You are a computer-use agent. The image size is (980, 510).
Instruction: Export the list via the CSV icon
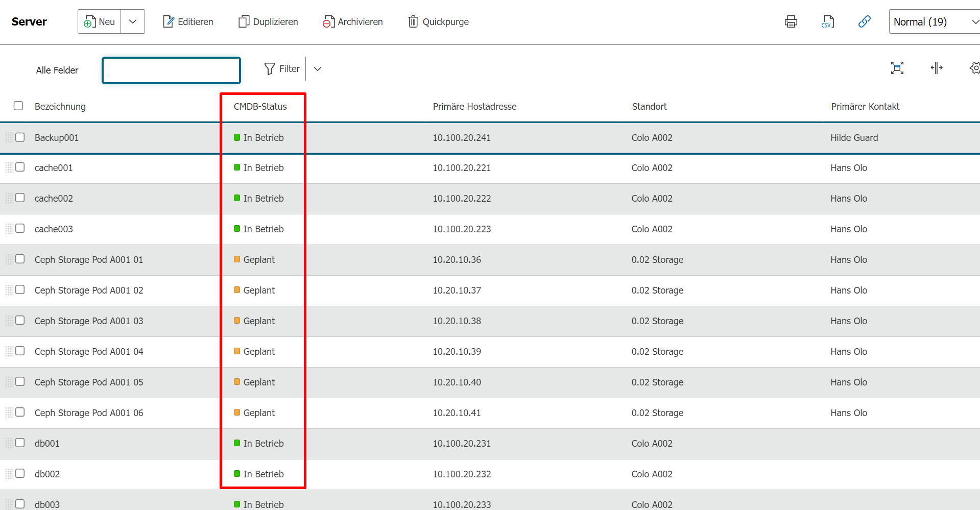coord(828,21)
